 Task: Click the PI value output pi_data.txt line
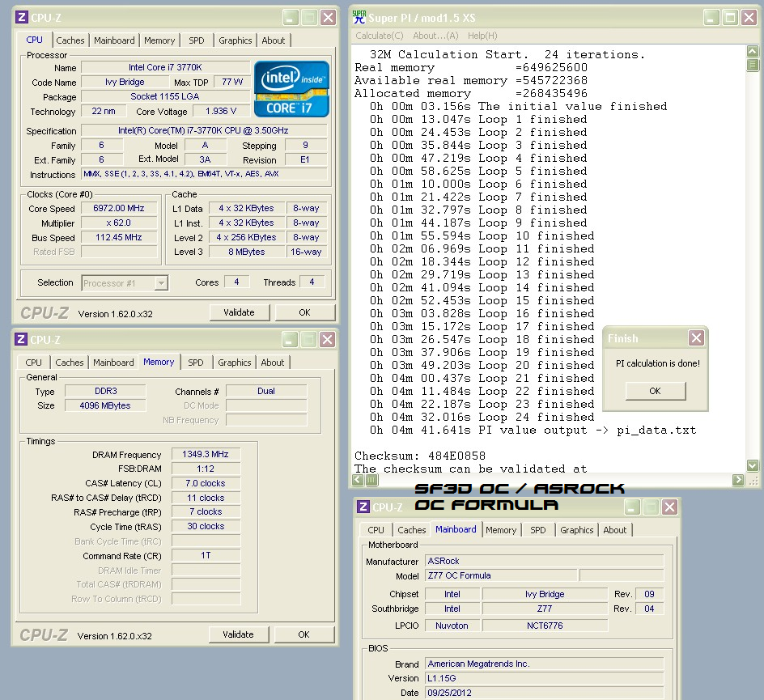[533, 431]
